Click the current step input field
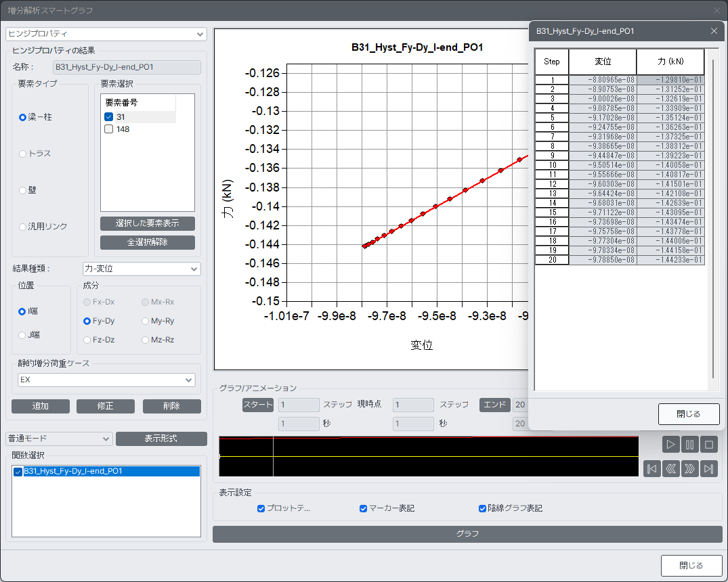The image size is (728, 582). (413, 405)
